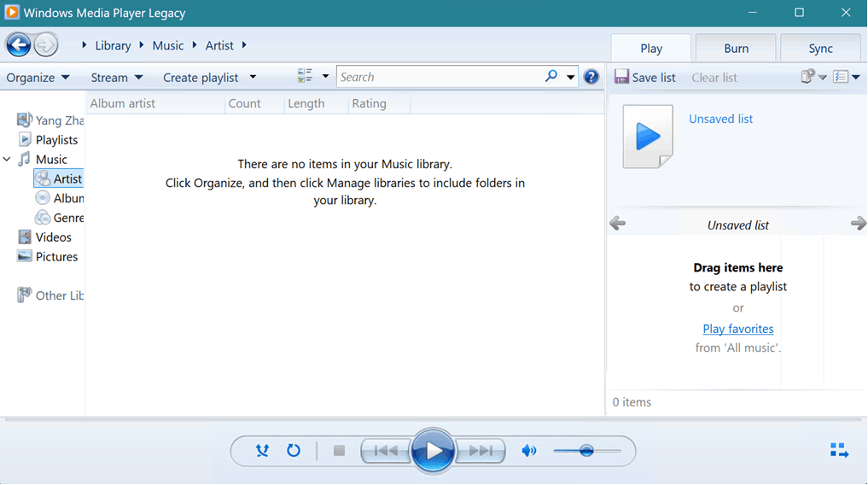Viewport: 868px width, 485px height.
Task: Expand the list options dropdown arrow
Action: (x=822, y=77)
